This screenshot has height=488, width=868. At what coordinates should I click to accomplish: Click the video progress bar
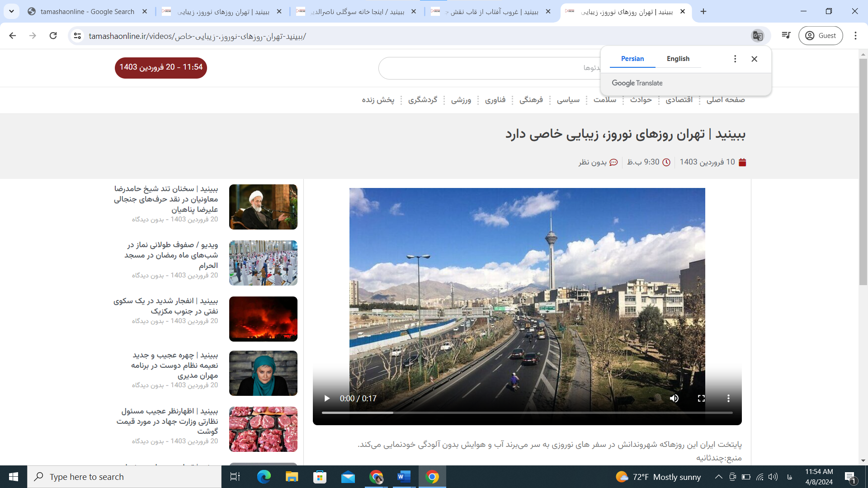[527, 413]
